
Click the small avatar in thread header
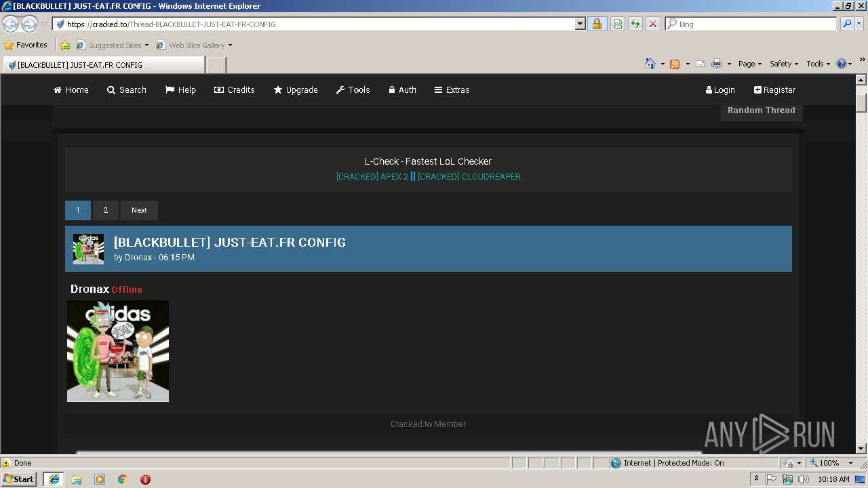[88, 249]
